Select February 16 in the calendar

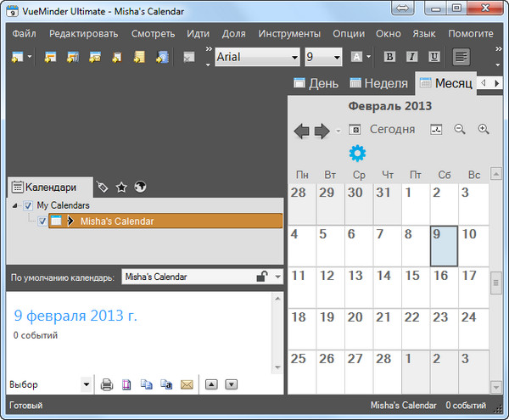[x=440, y=277]
